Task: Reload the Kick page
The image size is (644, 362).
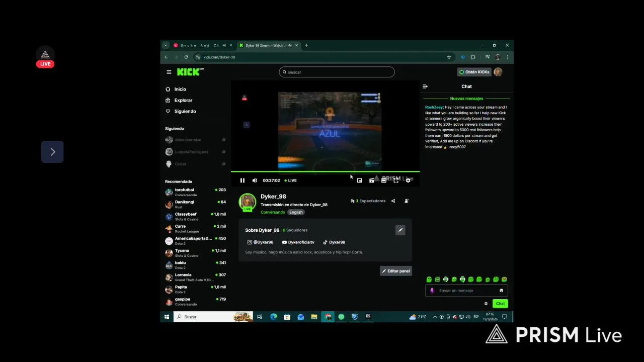Action: point(186,57)
